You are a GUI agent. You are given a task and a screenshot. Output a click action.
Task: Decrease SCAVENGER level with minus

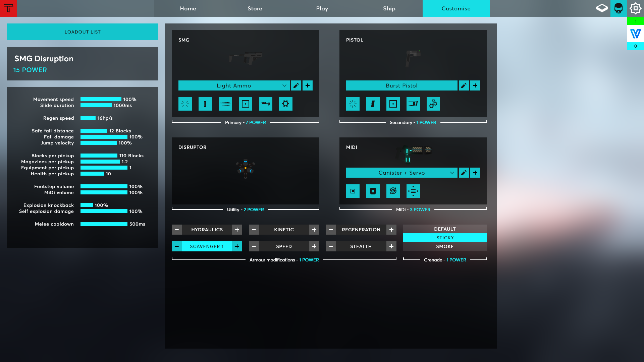[x=177, y=246]
